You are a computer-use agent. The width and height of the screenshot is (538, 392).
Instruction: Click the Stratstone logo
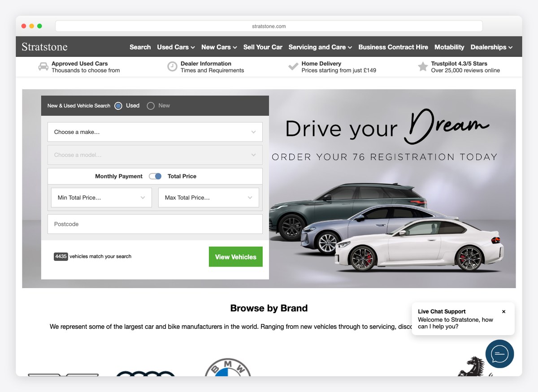coord(44,47)
